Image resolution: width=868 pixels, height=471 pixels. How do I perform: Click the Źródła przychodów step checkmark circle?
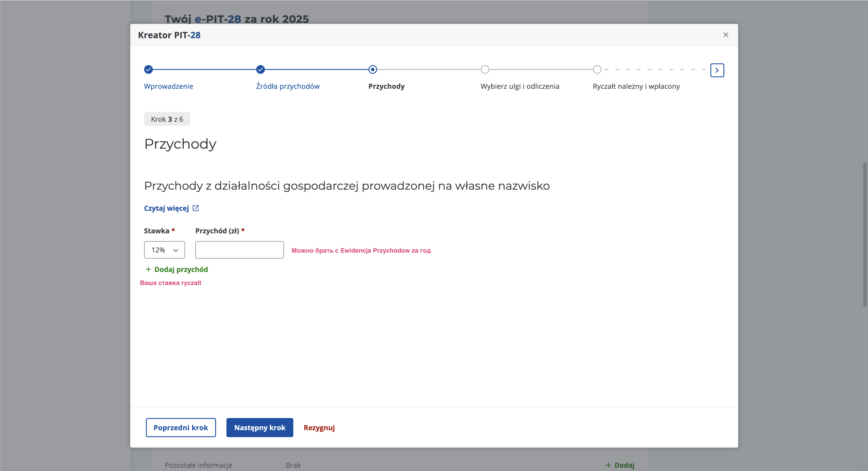point(261,69)
